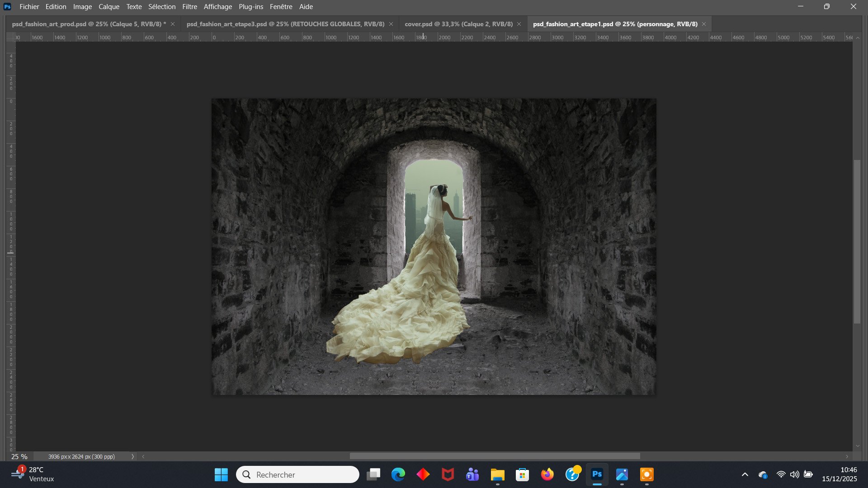Close the psd_fashion_art_prod.psd tab

coord(173,24)
